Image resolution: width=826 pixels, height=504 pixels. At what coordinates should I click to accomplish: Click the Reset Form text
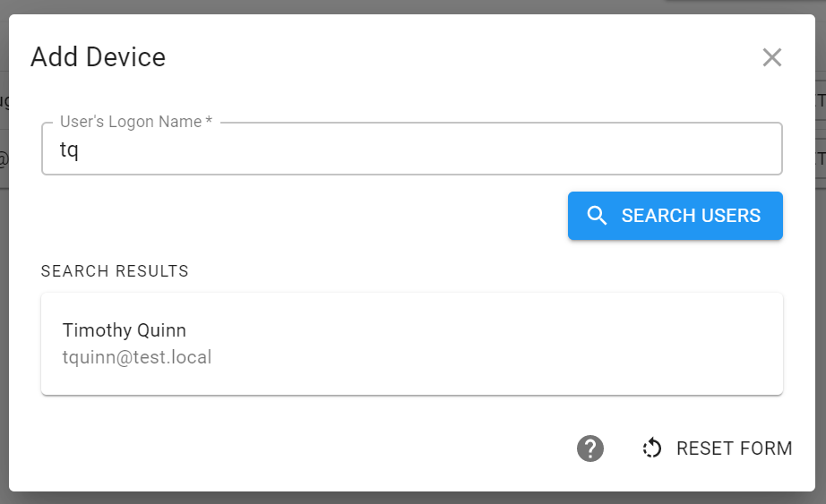click(734, 448)
